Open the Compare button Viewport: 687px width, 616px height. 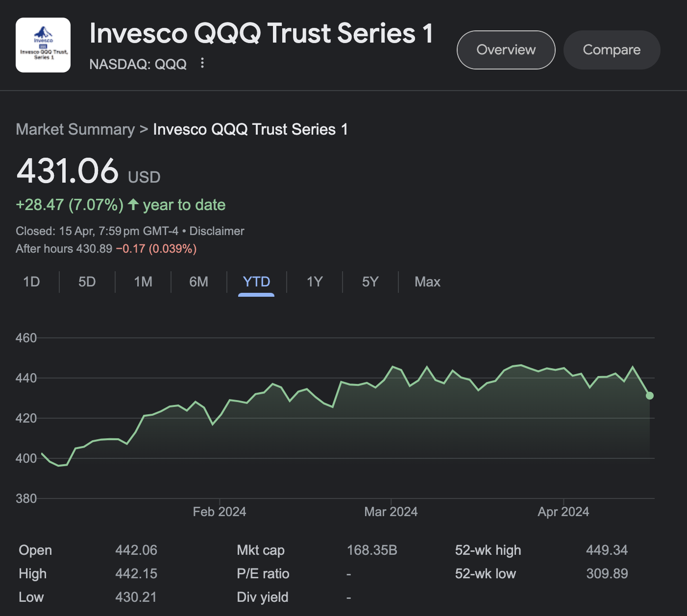(x=612, y=50)
